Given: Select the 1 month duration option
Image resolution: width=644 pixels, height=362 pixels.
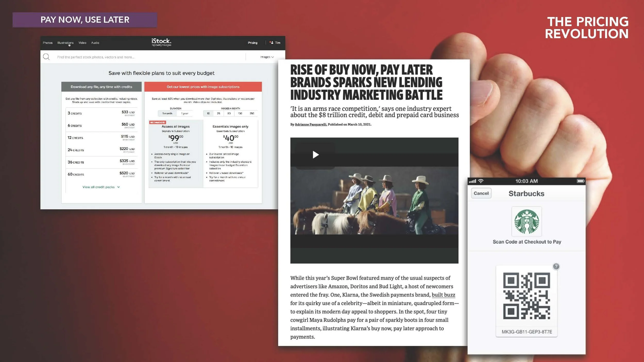Looking at the screenshot, I should coord(167,114).
